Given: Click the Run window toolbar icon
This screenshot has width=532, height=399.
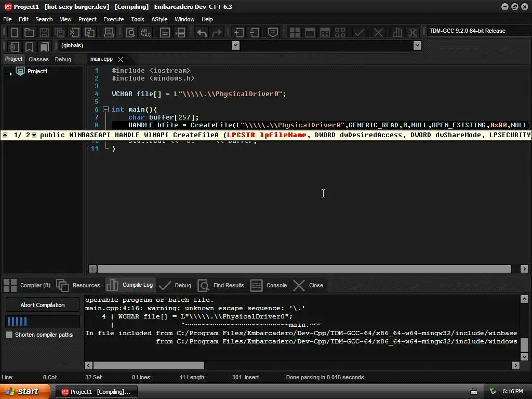Looking at the screenshot, I should click(310, 33).
